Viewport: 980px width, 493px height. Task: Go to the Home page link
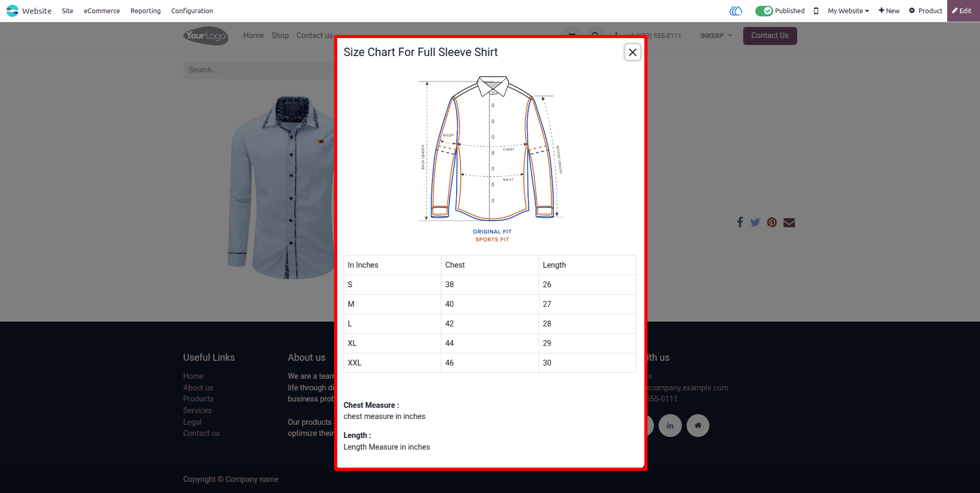253,35
